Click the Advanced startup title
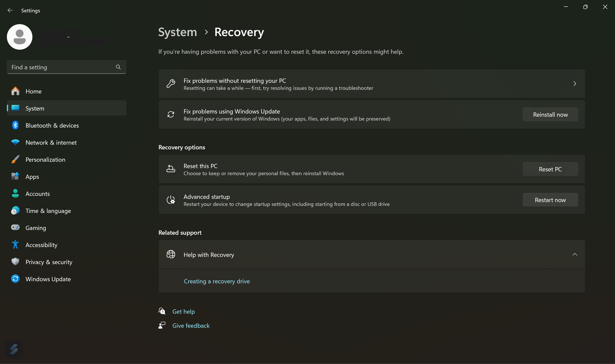Viewport: 615px width, 364px height. [x=207, y=197]
